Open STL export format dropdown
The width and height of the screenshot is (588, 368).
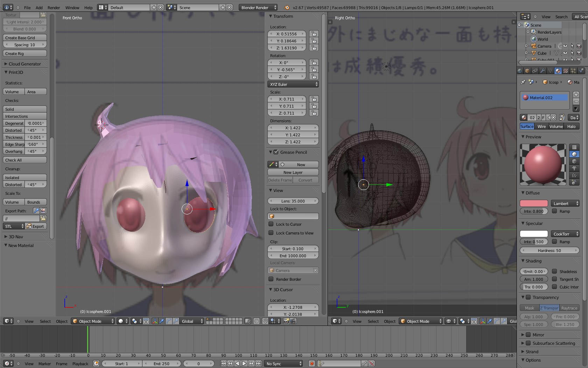click(14, 226)
